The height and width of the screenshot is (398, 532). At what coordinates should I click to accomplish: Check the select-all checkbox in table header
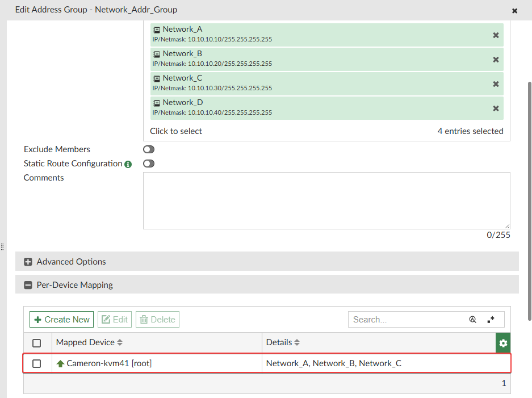point(37,343)
